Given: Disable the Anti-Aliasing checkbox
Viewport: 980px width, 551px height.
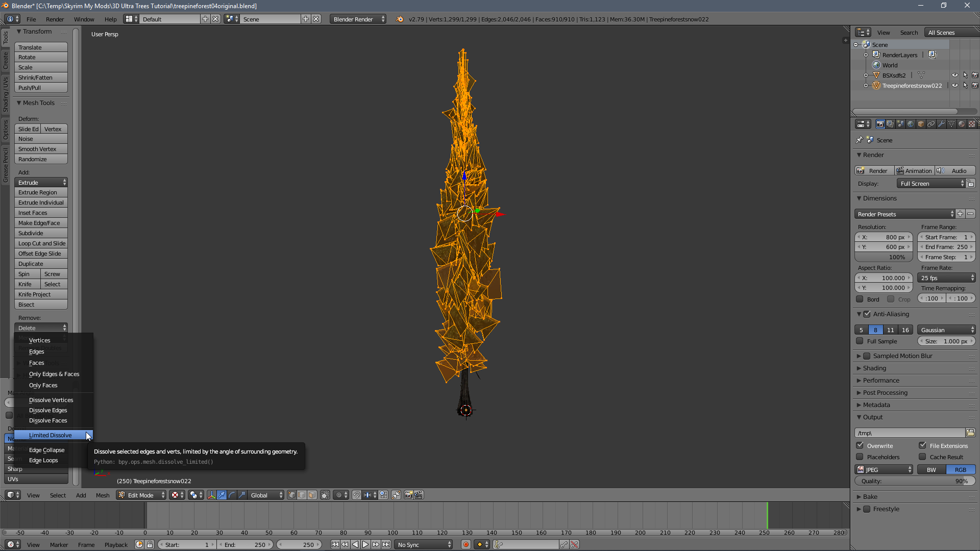Looking at the screenshot, I should coord(867,314).
